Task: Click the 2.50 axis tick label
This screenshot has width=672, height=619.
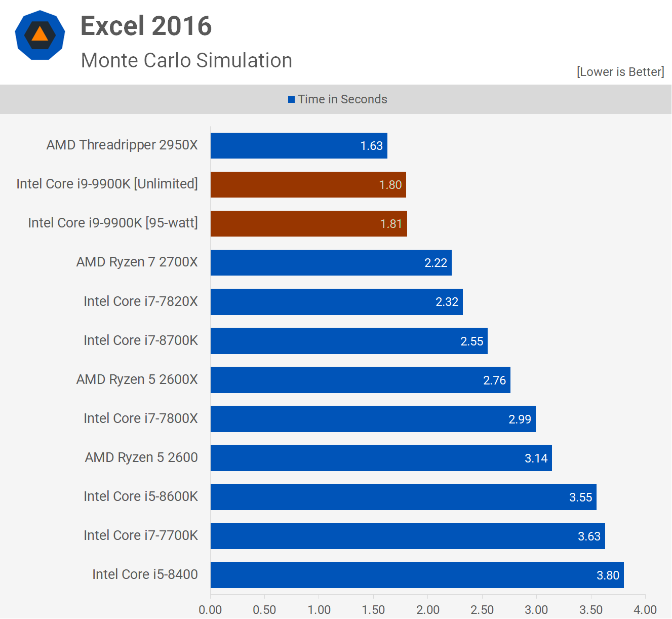Action: (482, 610)
